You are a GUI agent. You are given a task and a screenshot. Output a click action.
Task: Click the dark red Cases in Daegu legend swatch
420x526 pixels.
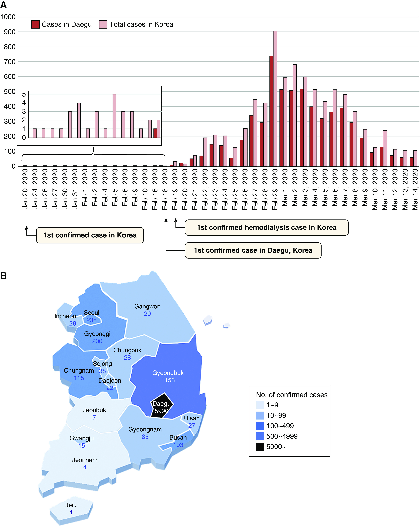[35, 24]
